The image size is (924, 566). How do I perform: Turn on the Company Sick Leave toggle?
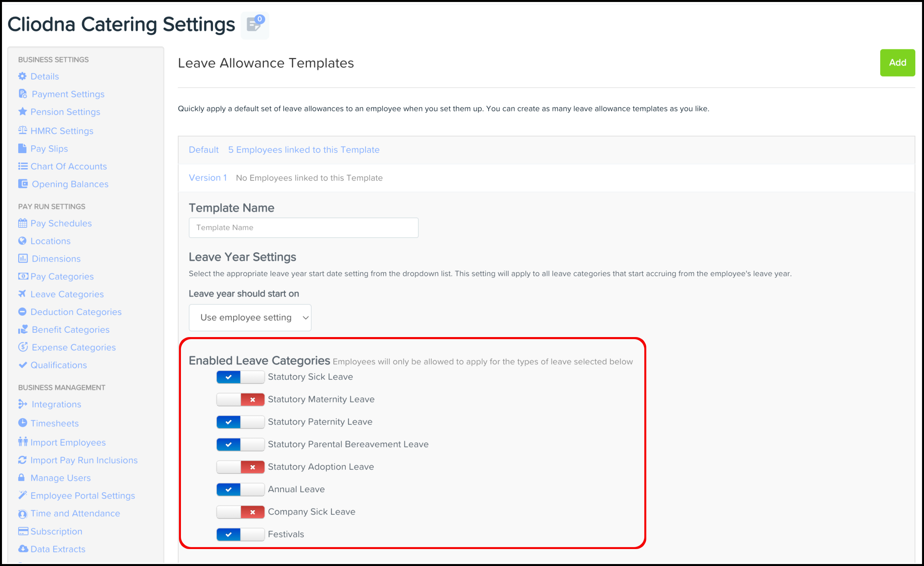click(240, 512)
